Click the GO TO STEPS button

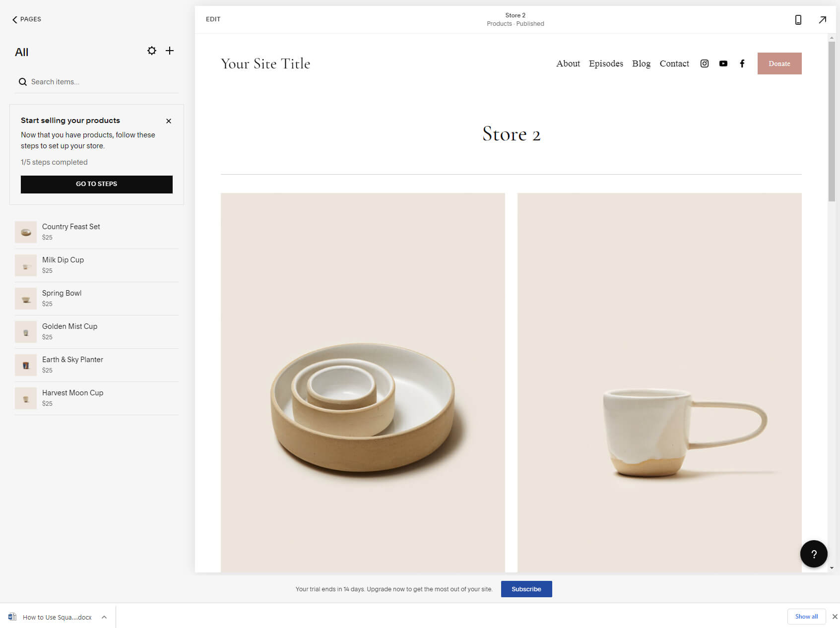point(96,184)
